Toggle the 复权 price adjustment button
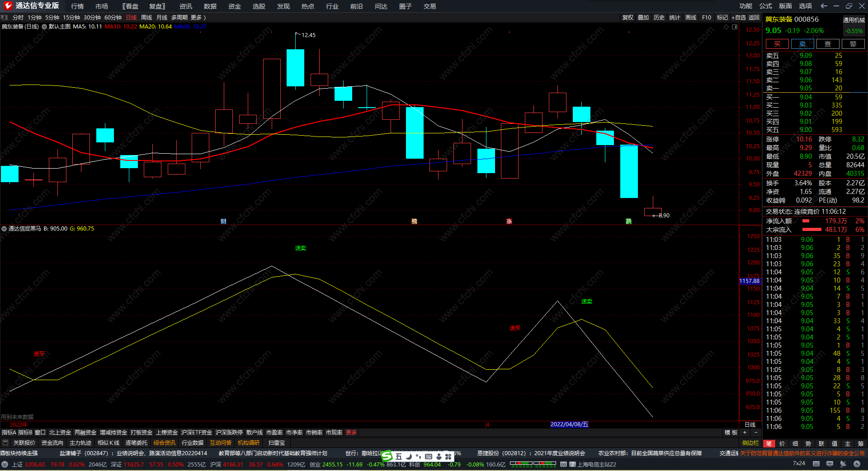The image size is (868, 471). (628, 18)
